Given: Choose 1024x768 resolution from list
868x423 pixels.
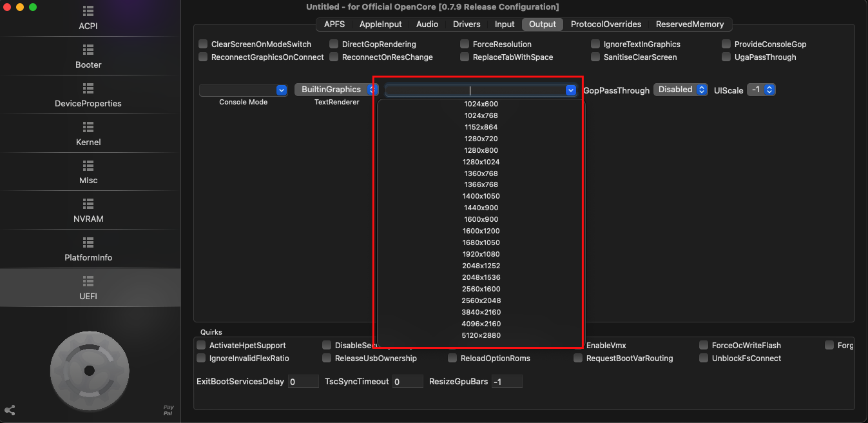Looking at the screenshot, I should 481,115.
